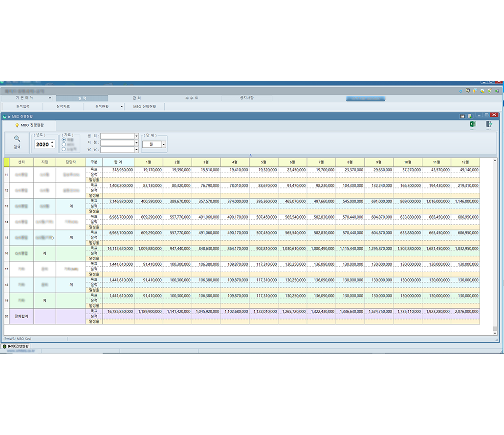Open the help question mark icon
This screenshot has height=435, width=504.
[x=468, y=91]
